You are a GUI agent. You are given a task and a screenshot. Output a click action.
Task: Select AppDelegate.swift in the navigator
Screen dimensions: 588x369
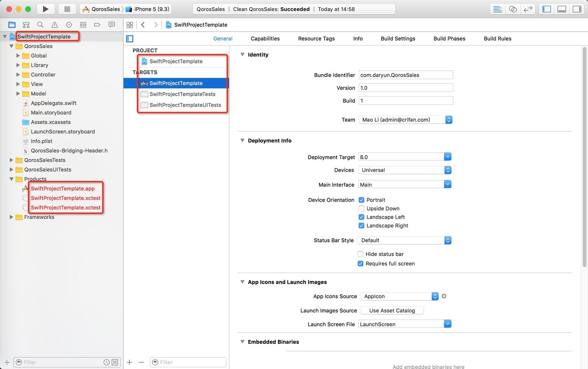(x=54, y=103)
